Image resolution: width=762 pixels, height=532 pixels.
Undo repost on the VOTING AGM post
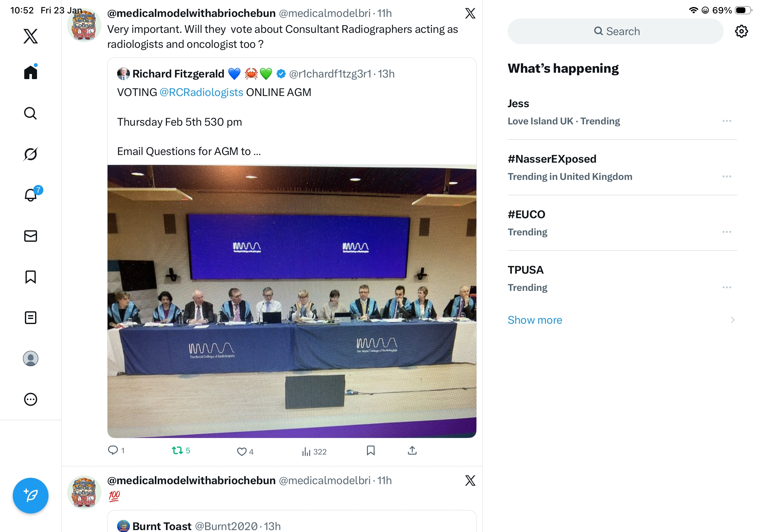[x=177, y=450]
